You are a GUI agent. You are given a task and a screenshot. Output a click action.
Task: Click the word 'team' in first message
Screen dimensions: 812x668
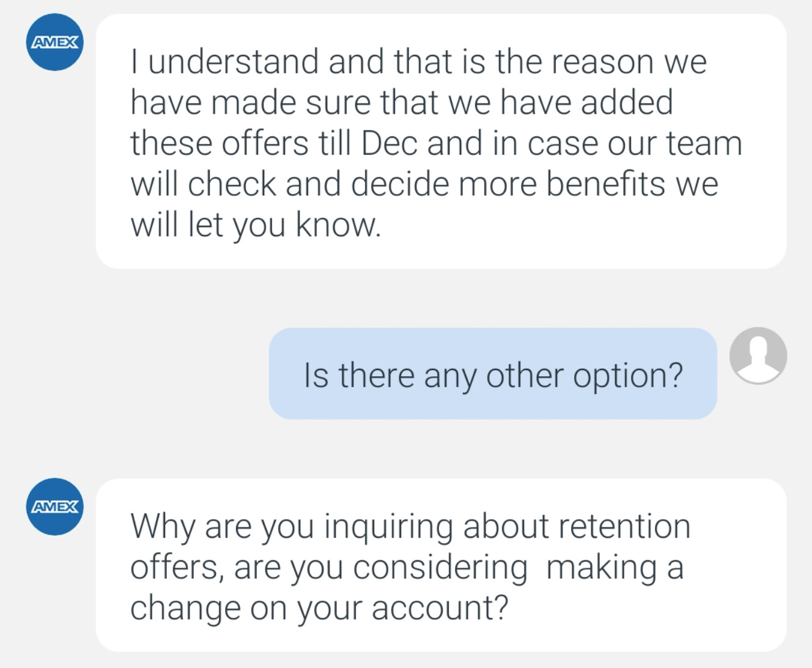click(704, 143)
